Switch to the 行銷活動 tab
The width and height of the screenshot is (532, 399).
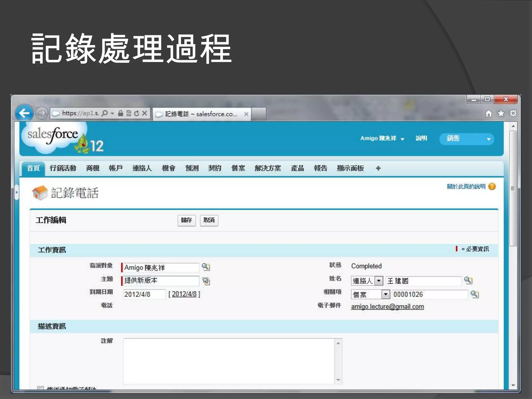tap(63, 168)
